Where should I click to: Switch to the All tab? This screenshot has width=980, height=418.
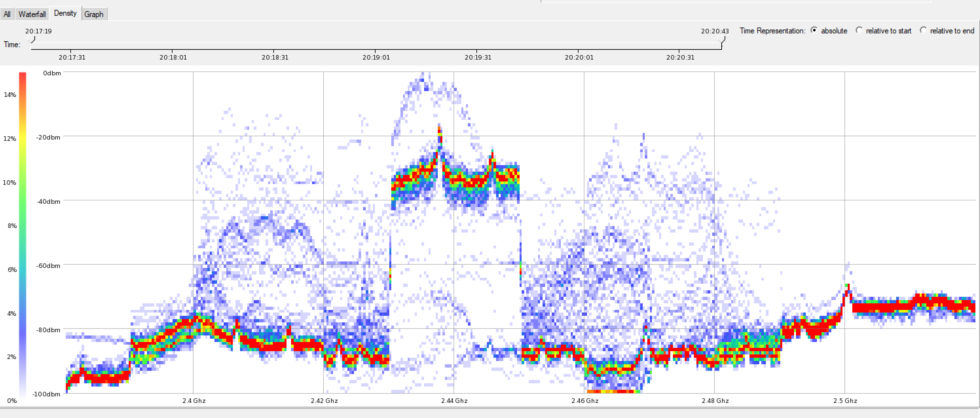[x=7, y=14]
